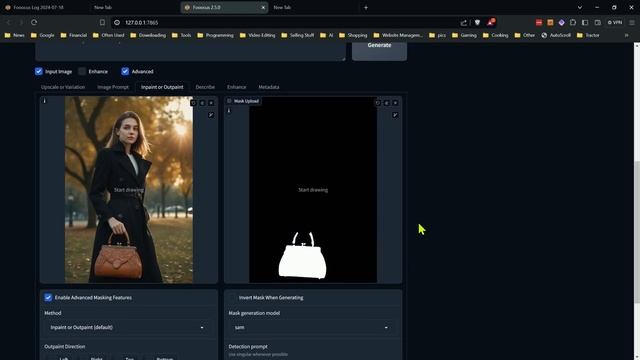
Task: Open the Often Used bookmarks folder
Action: click(x=109, y=36)
